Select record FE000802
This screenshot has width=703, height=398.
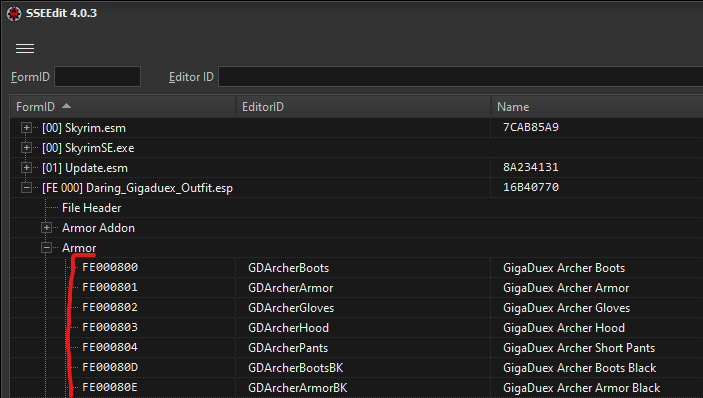coord(110,307)
